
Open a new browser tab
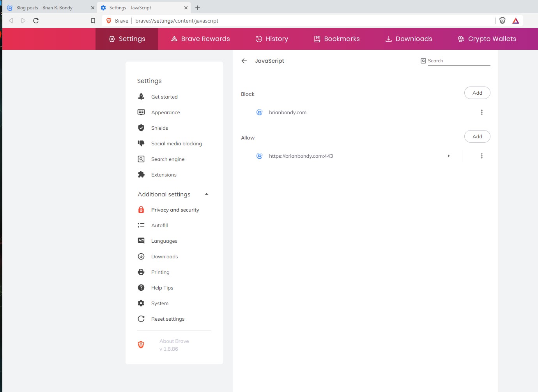(198, 8)
